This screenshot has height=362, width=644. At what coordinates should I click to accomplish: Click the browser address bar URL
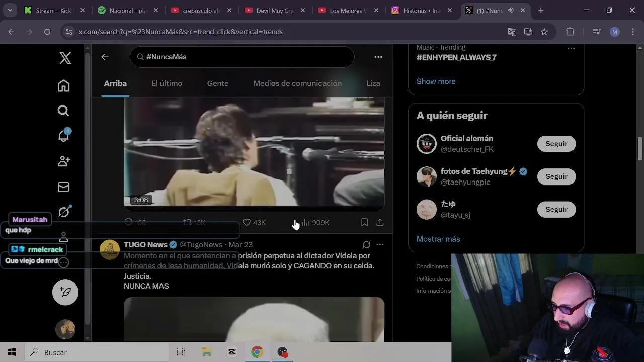point(181,32)
